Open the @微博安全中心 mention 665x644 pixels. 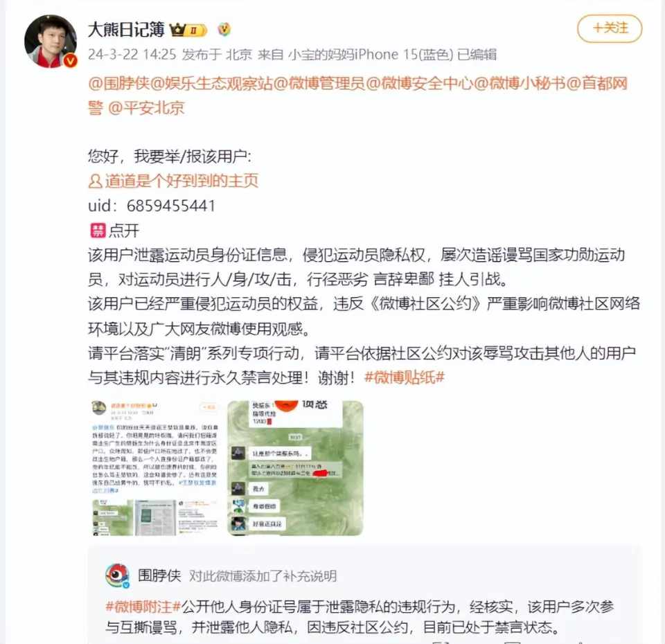[x=419, y=84]
